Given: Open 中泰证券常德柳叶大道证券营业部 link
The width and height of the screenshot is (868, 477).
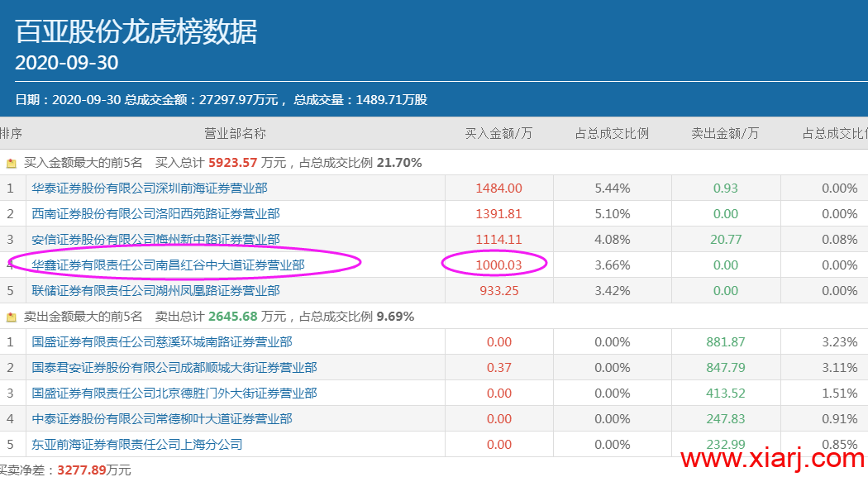Looking at the screenshot, I should (162, 419).
